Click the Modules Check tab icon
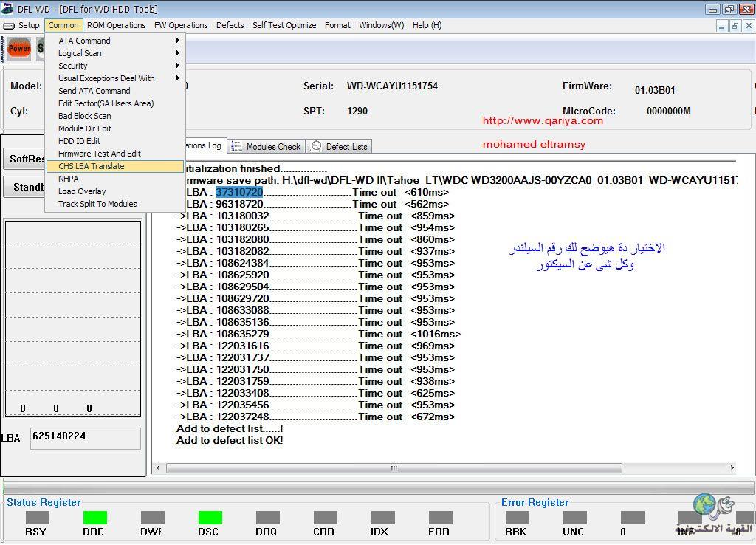The width and height of the screenshot is (756, 545). (236, 146)
